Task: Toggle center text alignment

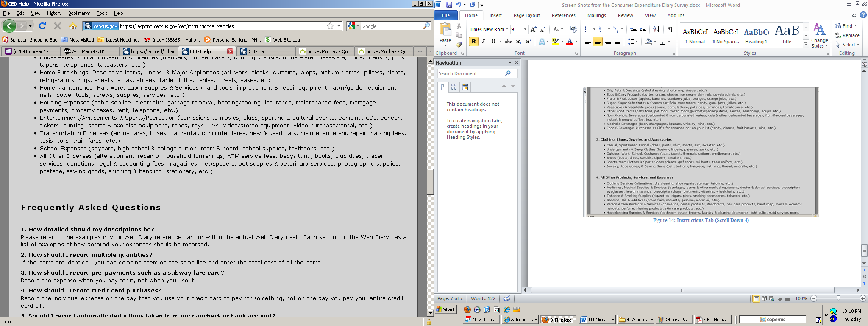Action: coord(597,42)
